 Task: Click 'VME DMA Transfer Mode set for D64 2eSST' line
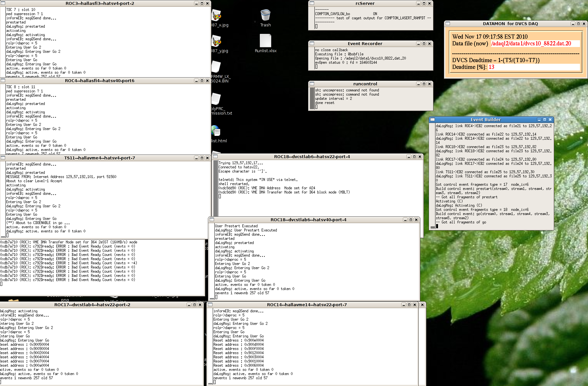point(69,242)
